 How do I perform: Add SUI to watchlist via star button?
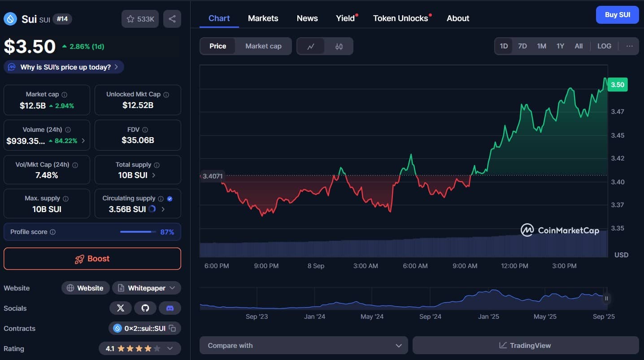[x=140, y=19]
